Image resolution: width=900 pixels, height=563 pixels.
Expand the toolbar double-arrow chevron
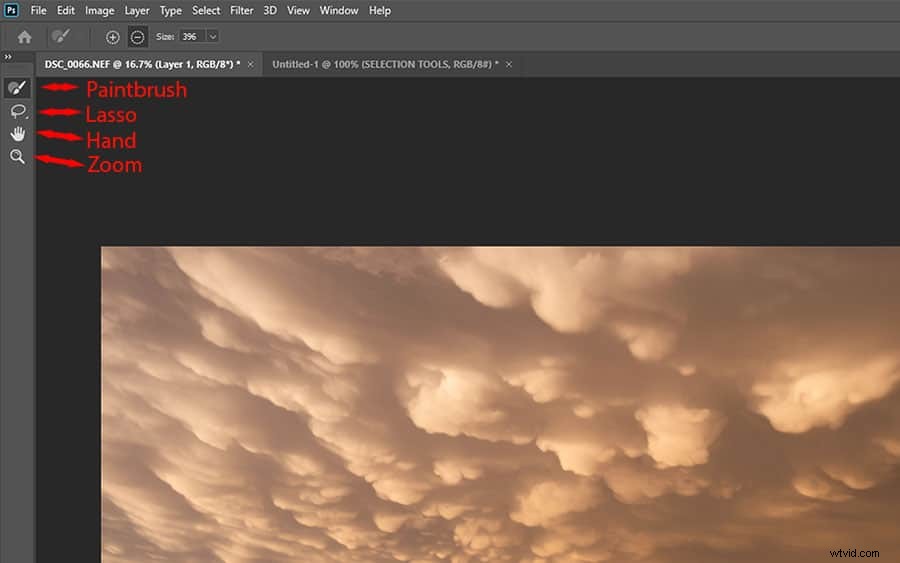pyautogui.click(x=7, y=57)
